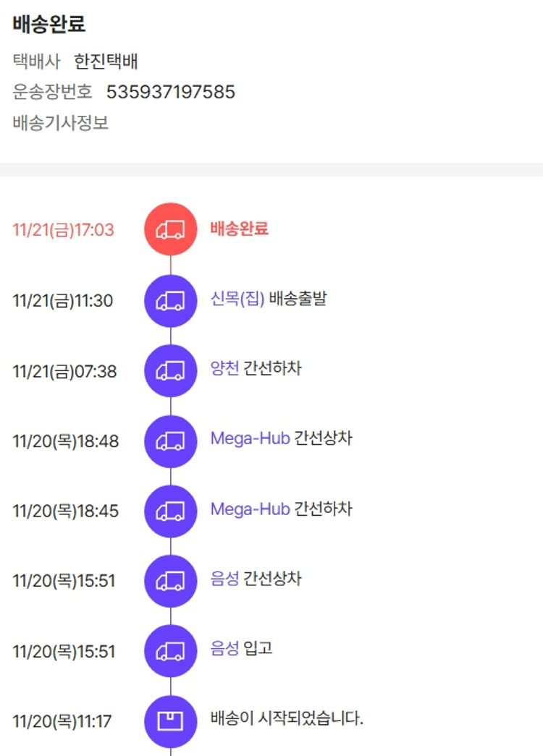Image resolution: width=543 pixels, height=756 pixels.
Task: Select Mega-Hub link in 간선하차 row
Action: [x=250, y=509]
